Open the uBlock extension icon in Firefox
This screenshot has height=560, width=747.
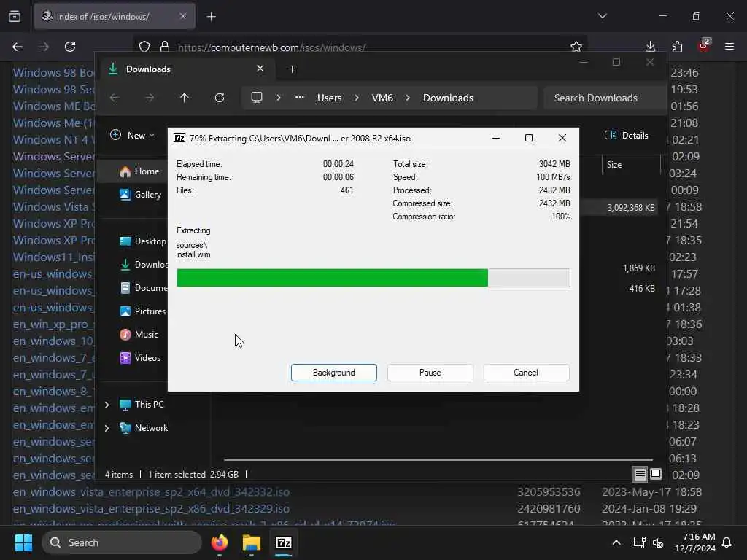[704, 46]
